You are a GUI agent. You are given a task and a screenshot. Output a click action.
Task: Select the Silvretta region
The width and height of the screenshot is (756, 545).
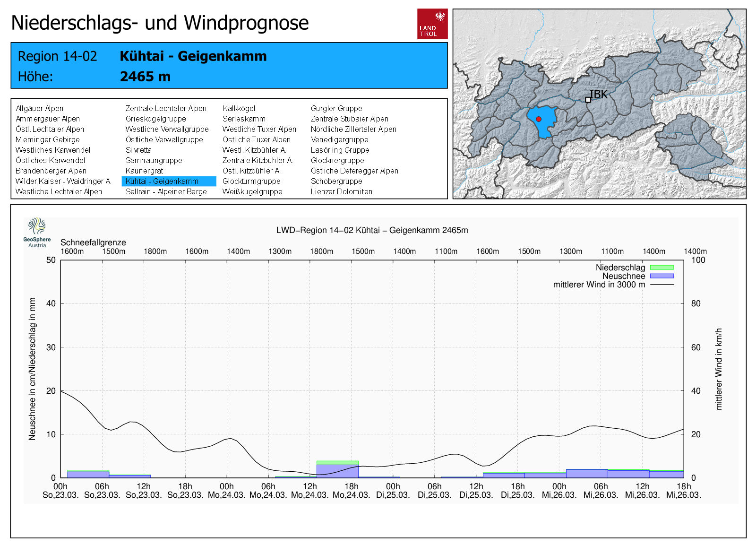click(x=138, y=150)
